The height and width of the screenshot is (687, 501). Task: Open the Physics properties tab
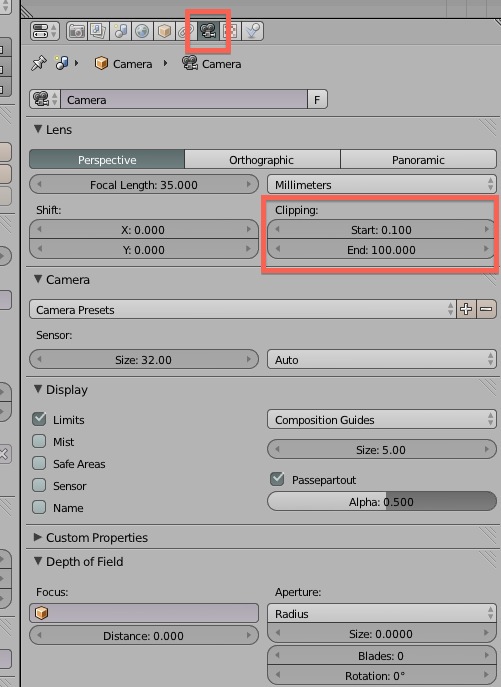click(252, 31)
